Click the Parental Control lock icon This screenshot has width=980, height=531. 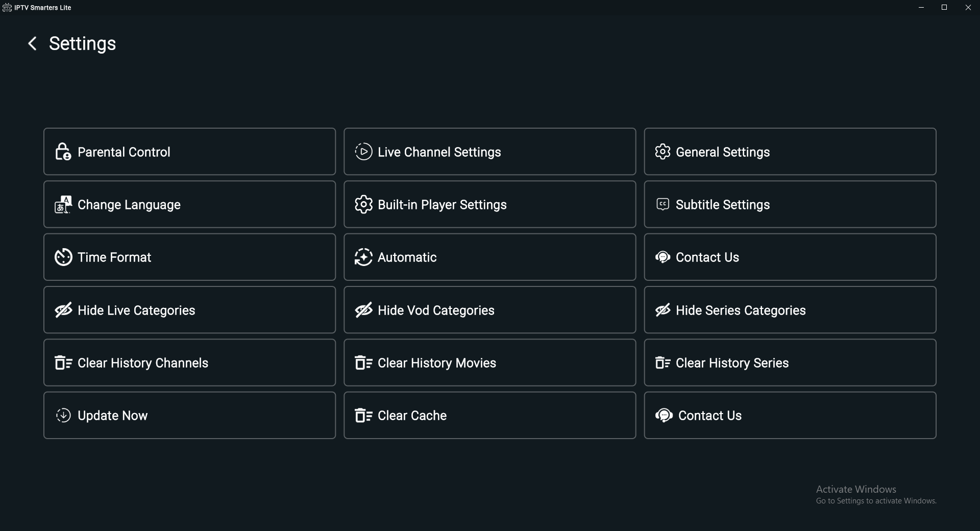[62, 152]
